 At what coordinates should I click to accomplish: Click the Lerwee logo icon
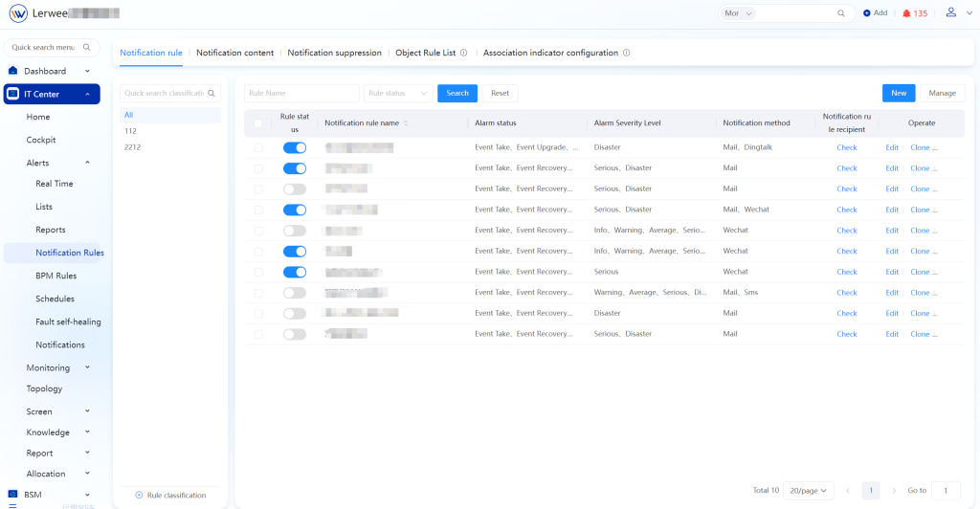(x=18, y=13)
